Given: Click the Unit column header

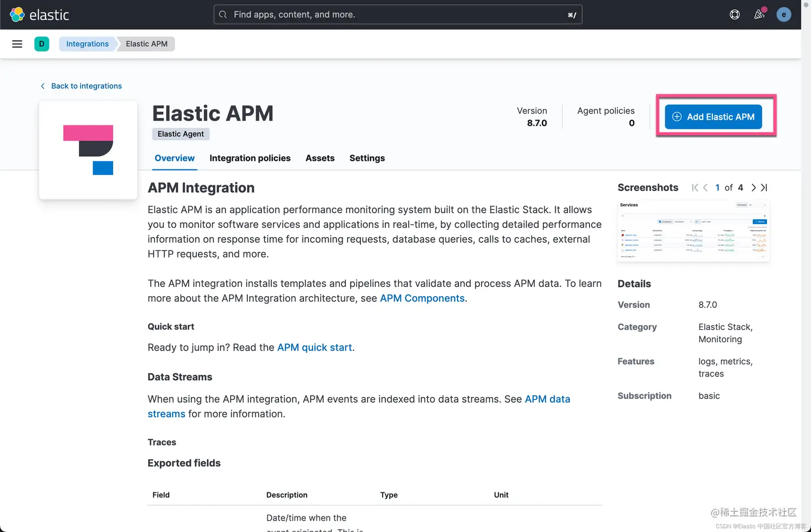Looking at the screenshot, I should coord(501,495).
